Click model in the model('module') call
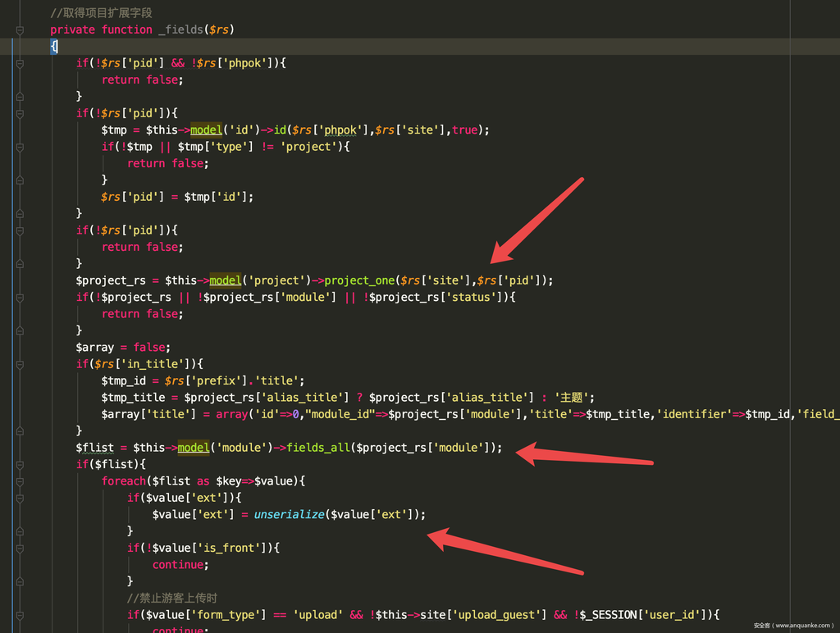840x633 pixels. click(194, 448)
